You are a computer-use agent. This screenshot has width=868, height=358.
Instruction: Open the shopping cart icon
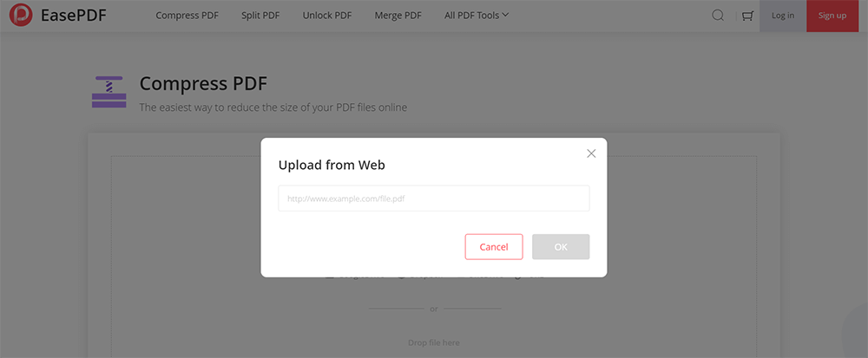tap(746, 15)
